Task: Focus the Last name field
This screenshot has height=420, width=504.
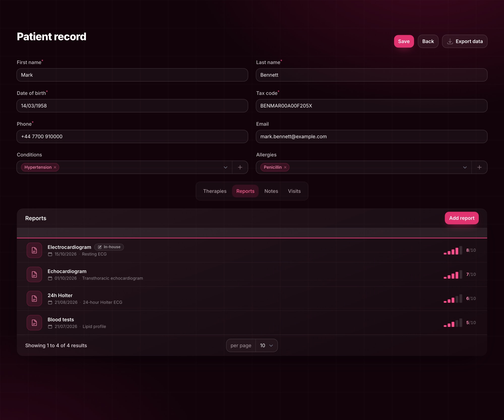Action: 371,75
